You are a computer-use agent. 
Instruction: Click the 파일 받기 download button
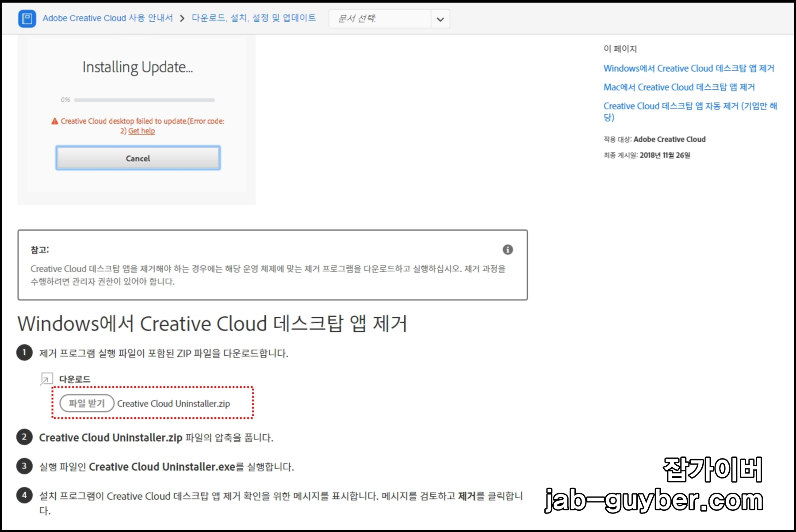tap(87, 403)
